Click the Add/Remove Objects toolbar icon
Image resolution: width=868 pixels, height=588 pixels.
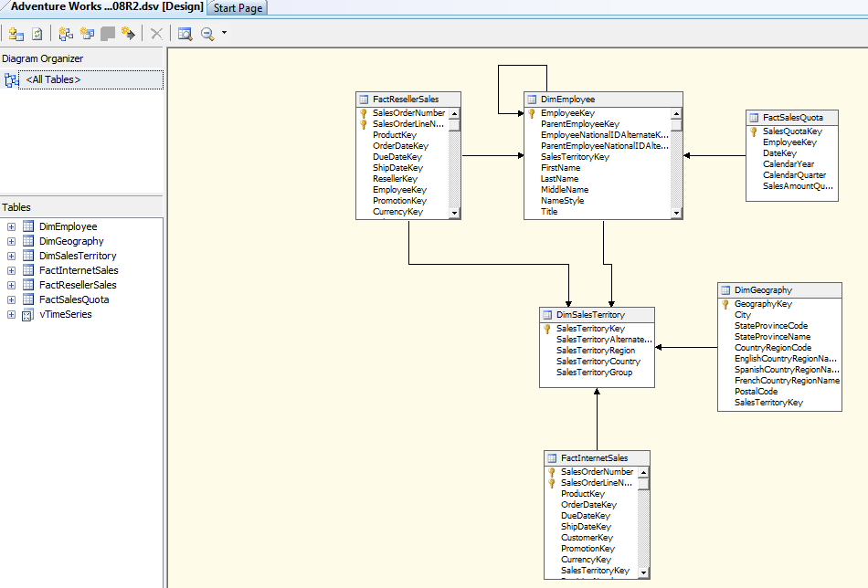coord(16,34)
